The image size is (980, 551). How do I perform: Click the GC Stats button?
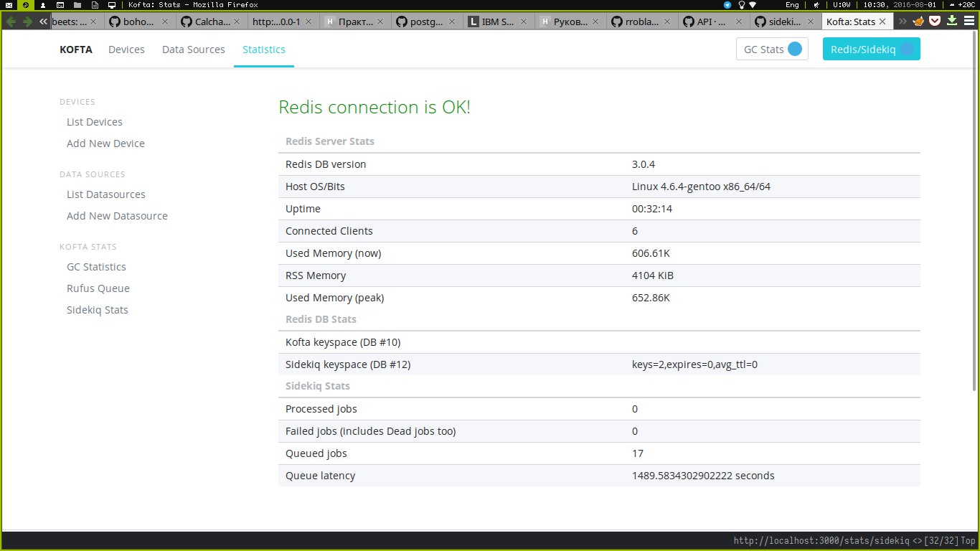pyautogui.click(x=772, y=49)
